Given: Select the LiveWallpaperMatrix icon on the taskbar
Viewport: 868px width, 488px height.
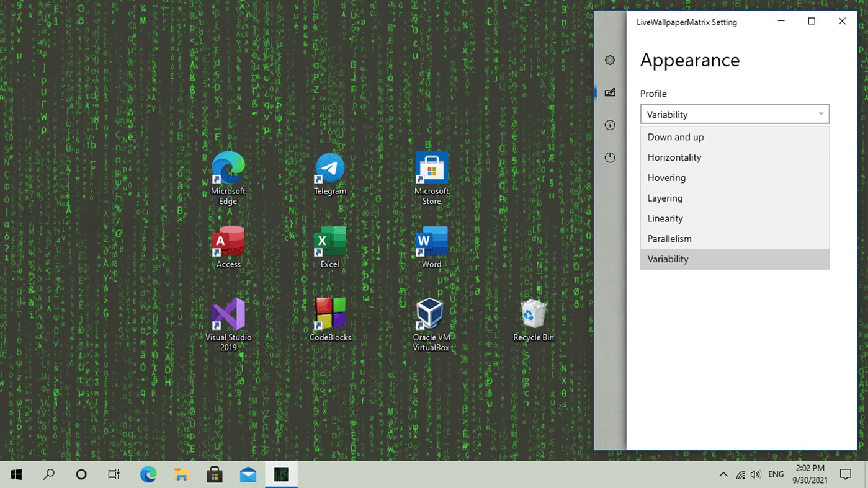Looking at the screenshot, I should point(281,474).
